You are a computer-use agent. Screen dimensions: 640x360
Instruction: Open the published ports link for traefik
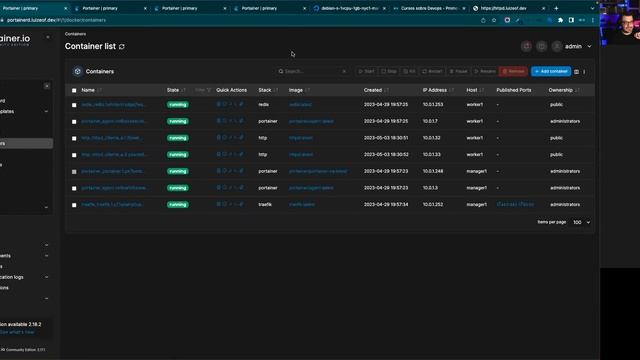tap(515, 204)
